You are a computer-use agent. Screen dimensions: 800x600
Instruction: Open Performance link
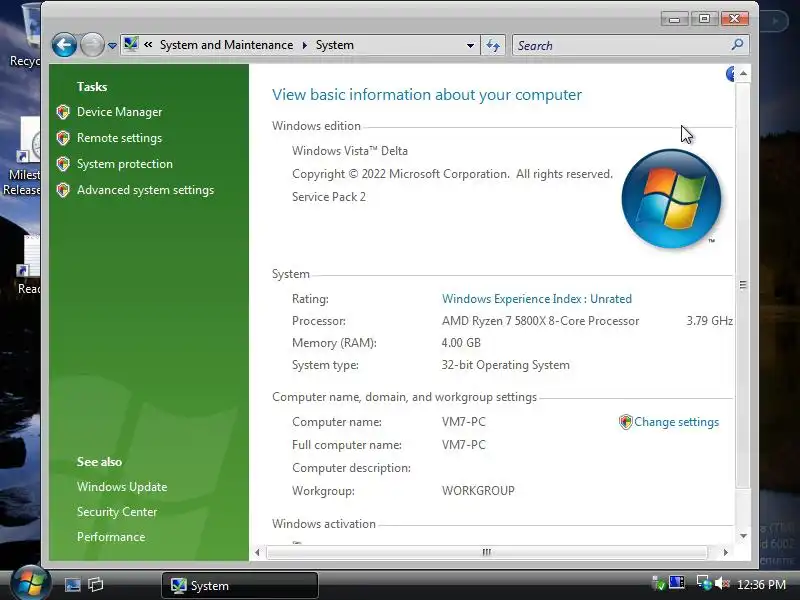pos(111,537)
